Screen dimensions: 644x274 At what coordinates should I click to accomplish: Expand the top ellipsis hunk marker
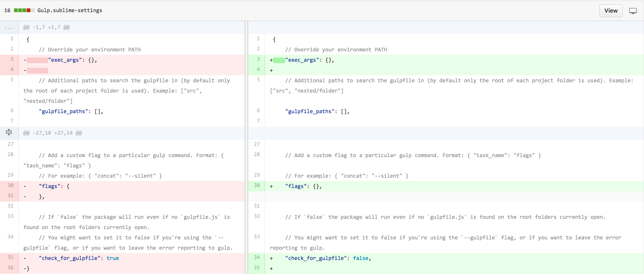pyautogui.click(x=9, y=28)
